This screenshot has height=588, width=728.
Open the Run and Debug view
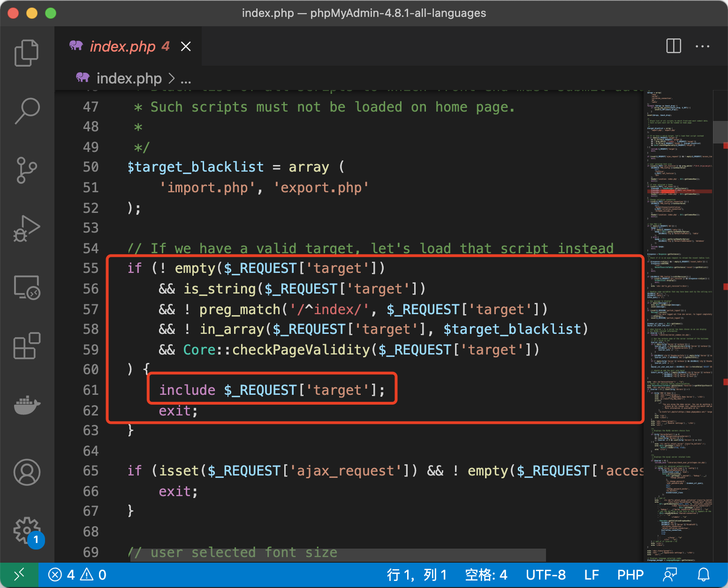[27, 228]
